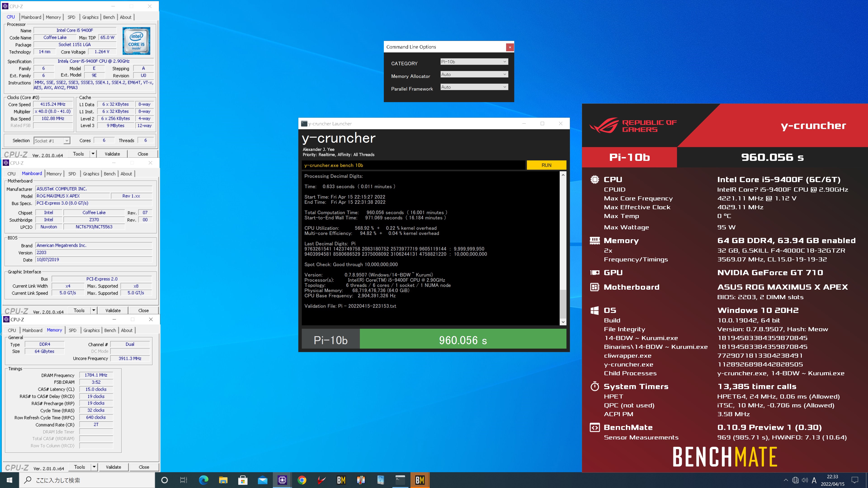The width and height of the screenshot is (868, 488).
Task: Open the Windows Start menu
Action: point(9,480)
